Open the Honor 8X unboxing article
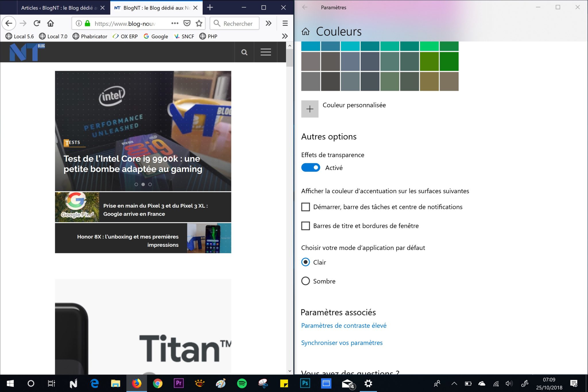This screenshot has height=392, width=588. (x=143, y=238)
